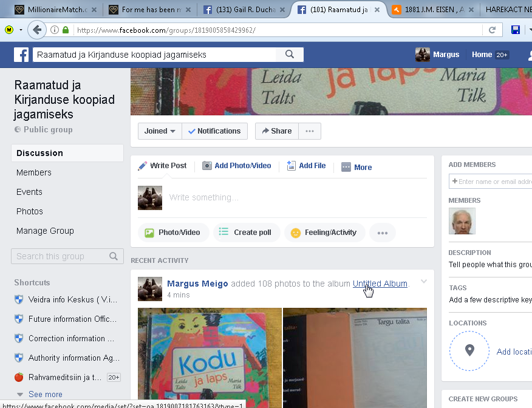Click the Add File document icon
Image resolution: width=532 pixels, height=408 pixels.
[x=291, y=166]
